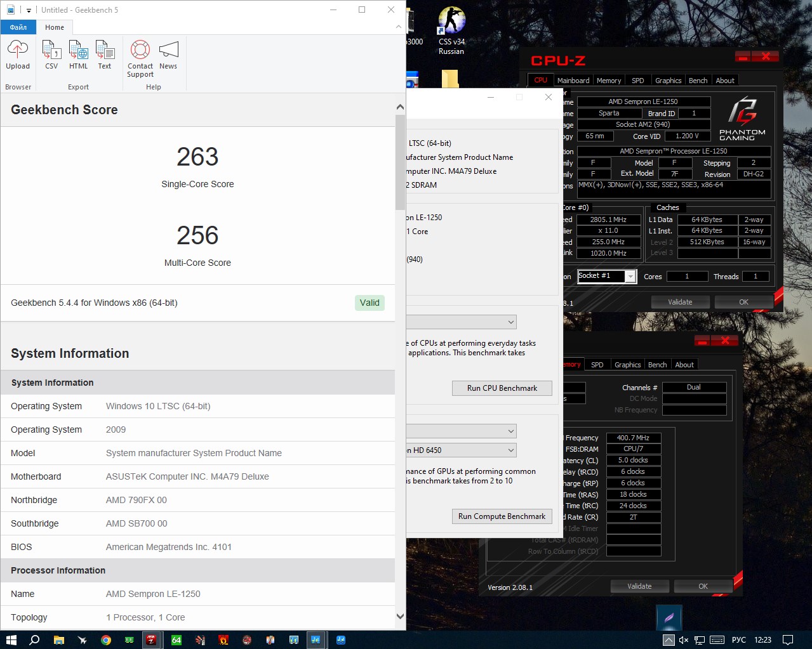Click the active Geekbench taskbar icon
Image resolution: width=812 pixels, height=649 pixels.
pos(316,639)
